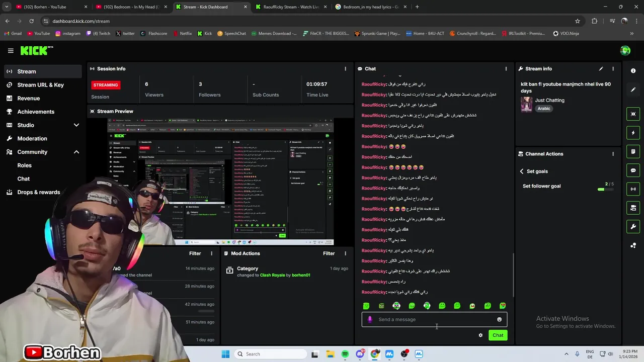Viewport: 644px width, 362px height.
Task: Open Stream info panel options menu
Action: coord(613,69)
